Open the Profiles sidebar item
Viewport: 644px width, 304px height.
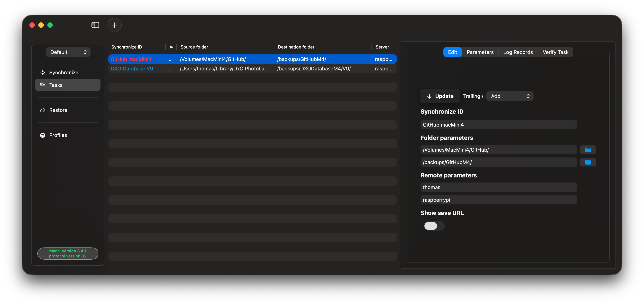(58, 135)
